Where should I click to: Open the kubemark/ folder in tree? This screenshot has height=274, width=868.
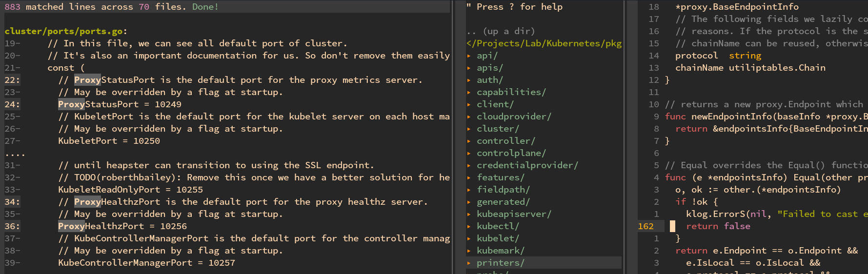501,251
